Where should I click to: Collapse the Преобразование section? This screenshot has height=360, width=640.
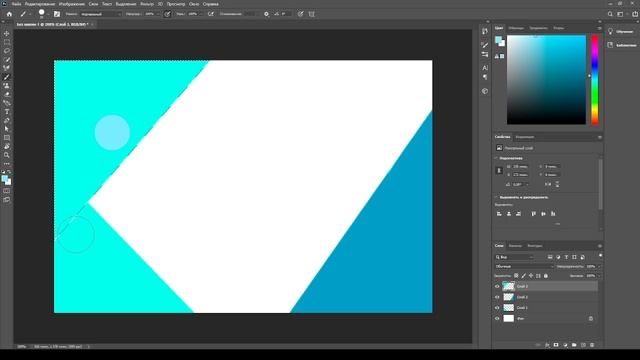point(496,158)
